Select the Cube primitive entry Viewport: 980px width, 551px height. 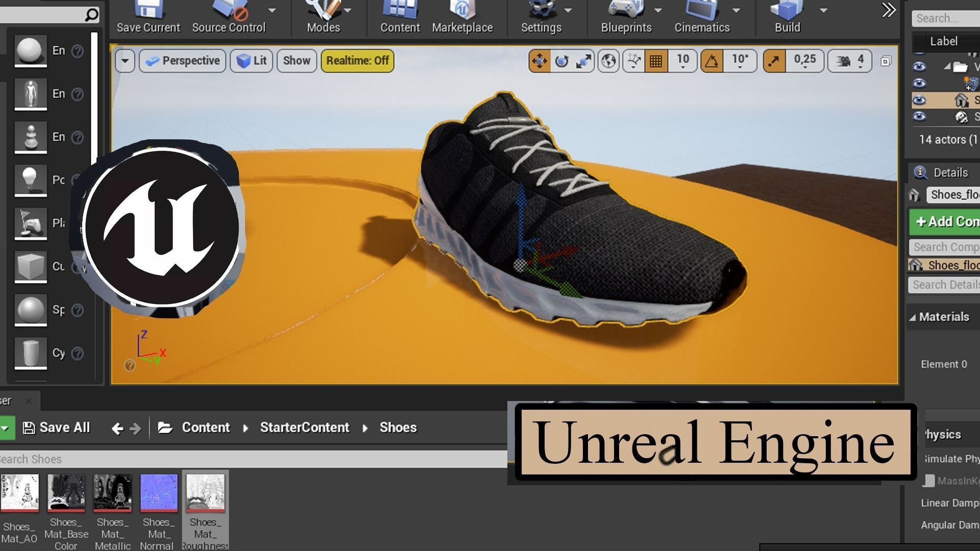pos(31,267)
